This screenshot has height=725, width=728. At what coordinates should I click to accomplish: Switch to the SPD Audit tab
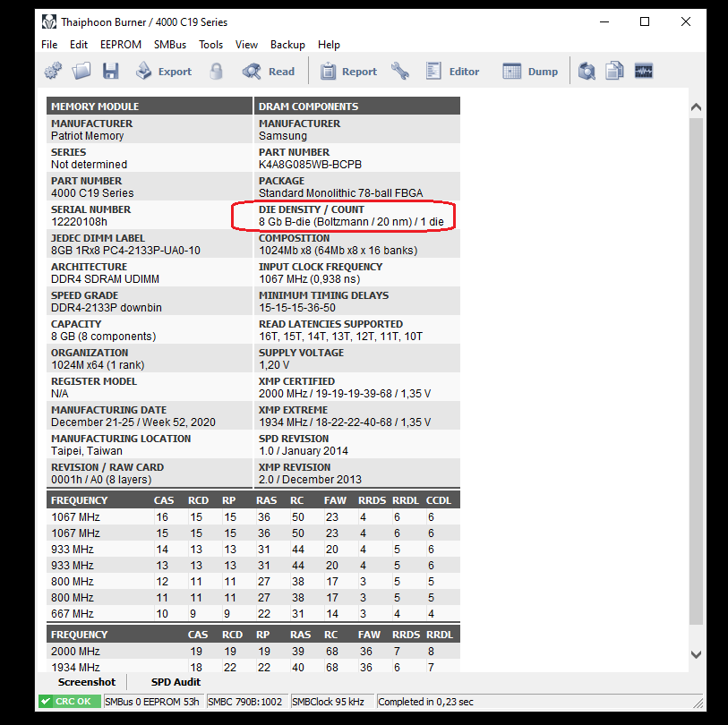pos(176,682)
